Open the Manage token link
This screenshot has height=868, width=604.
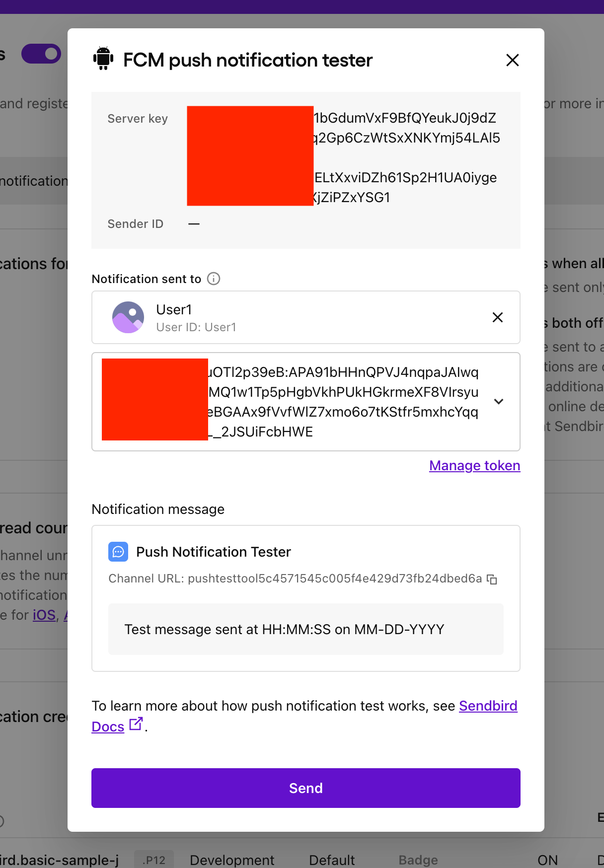point(475,465)
